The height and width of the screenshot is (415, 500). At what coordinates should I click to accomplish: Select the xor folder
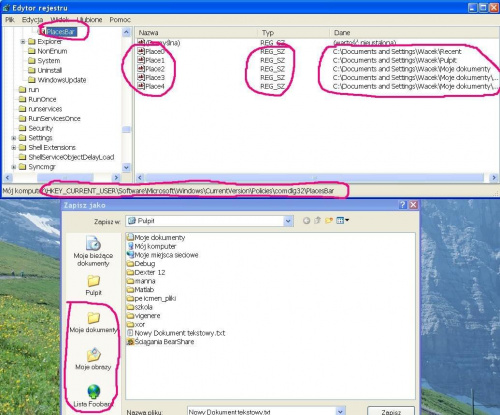[136, 324]
